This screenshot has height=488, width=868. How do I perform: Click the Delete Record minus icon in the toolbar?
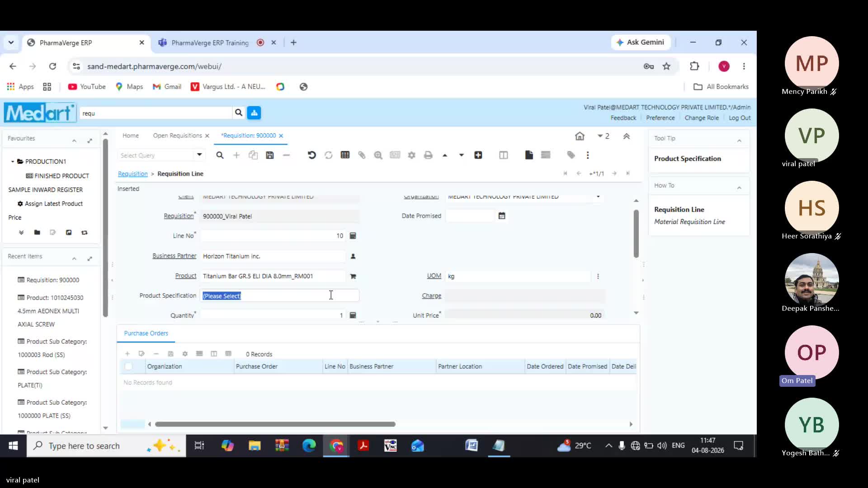(x=286, y=155)
